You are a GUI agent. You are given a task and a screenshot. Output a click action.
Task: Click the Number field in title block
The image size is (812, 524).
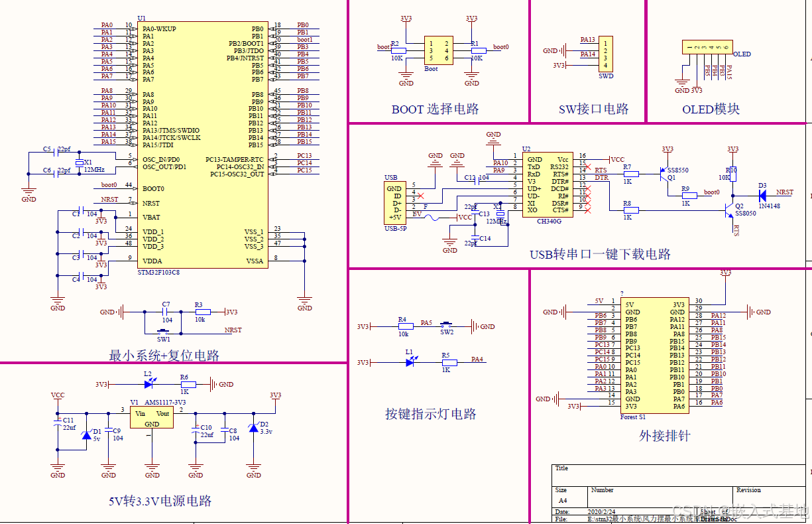[661, 496]
